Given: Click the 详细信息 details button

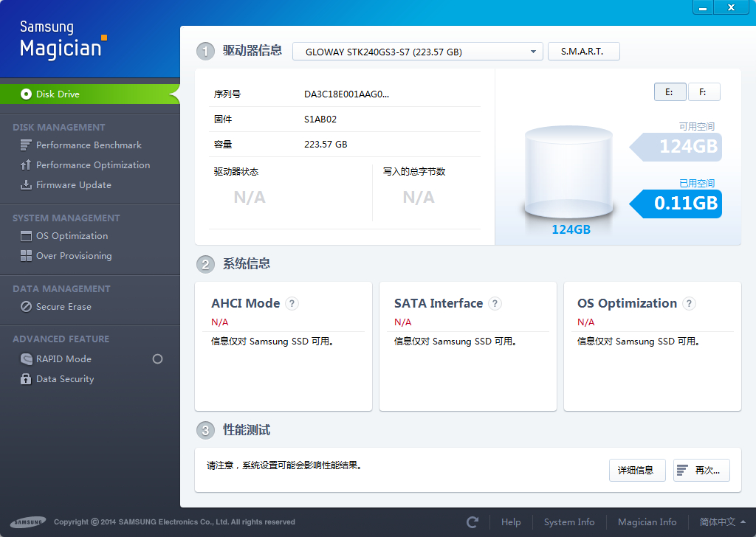Looking at the screenshot, I should 637,470.
